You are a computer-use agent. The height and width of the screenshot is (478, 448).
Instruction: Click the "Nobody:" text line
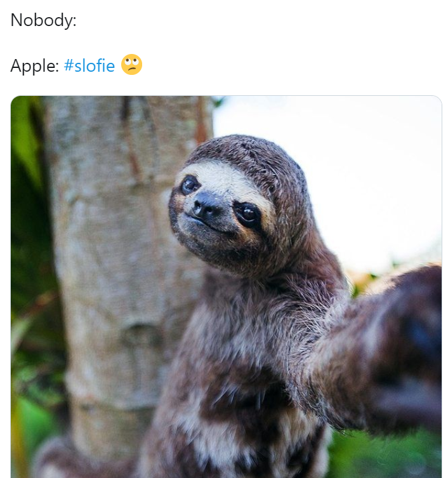(43, 20)
